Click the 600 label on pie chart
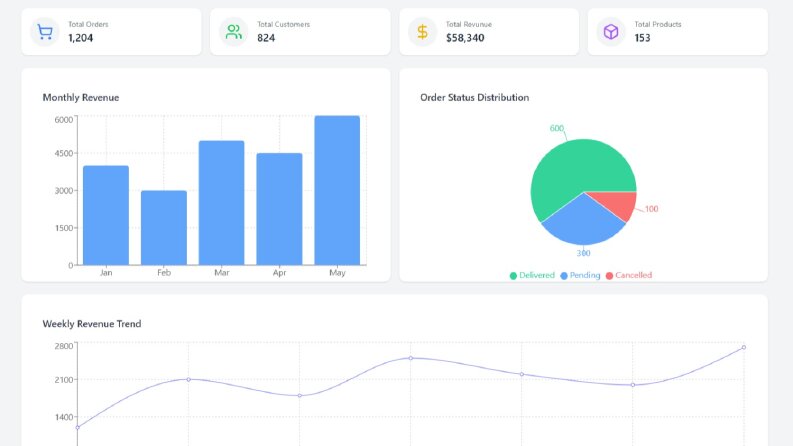Screen dimensions: 793x446 click(x=557, y=128)
